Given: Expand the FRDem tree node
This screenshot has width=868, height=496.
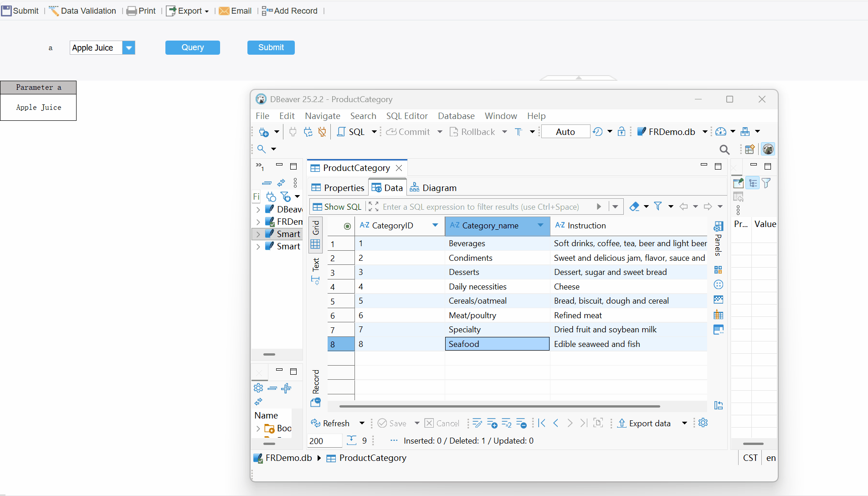Looking at the screenshot, I should tap(258, 222).
